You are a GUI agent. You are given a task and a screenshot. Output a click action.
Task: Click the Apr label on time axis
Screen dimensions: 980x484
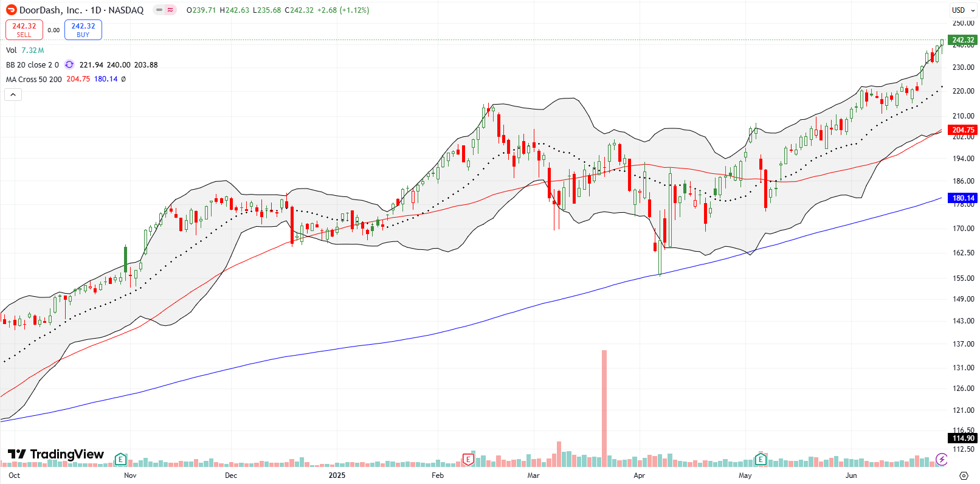639,475
